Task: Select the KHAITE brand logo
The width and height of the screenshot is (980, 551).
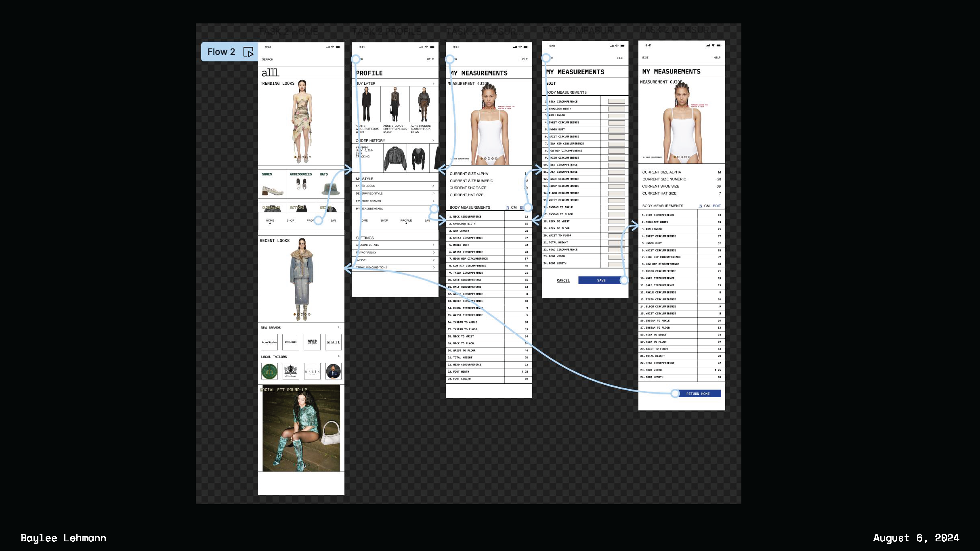Action: point(333,342)
